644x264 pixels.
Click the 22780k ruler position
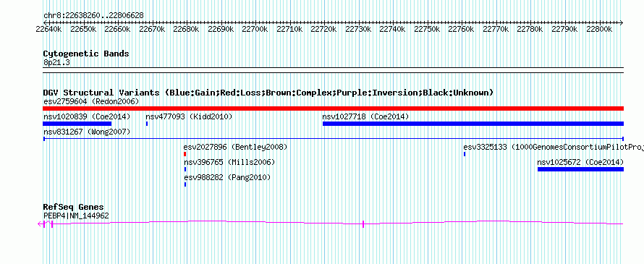click(530, 30)
